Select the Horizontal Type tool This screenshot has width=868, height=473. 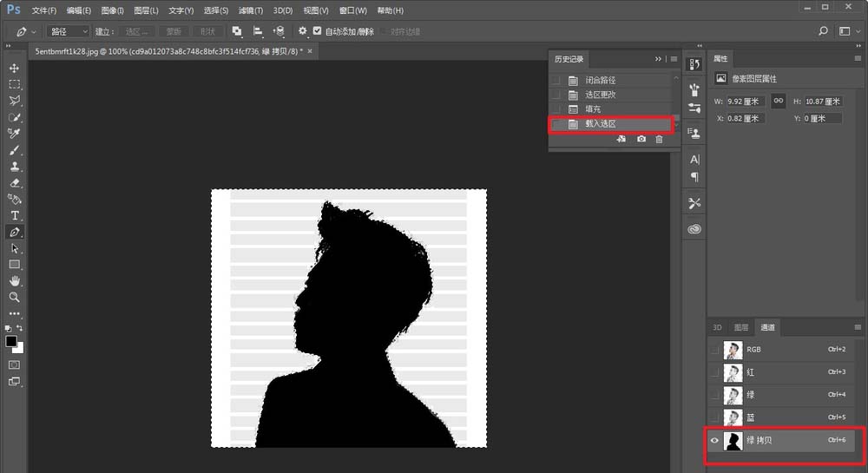pos(14,215)
